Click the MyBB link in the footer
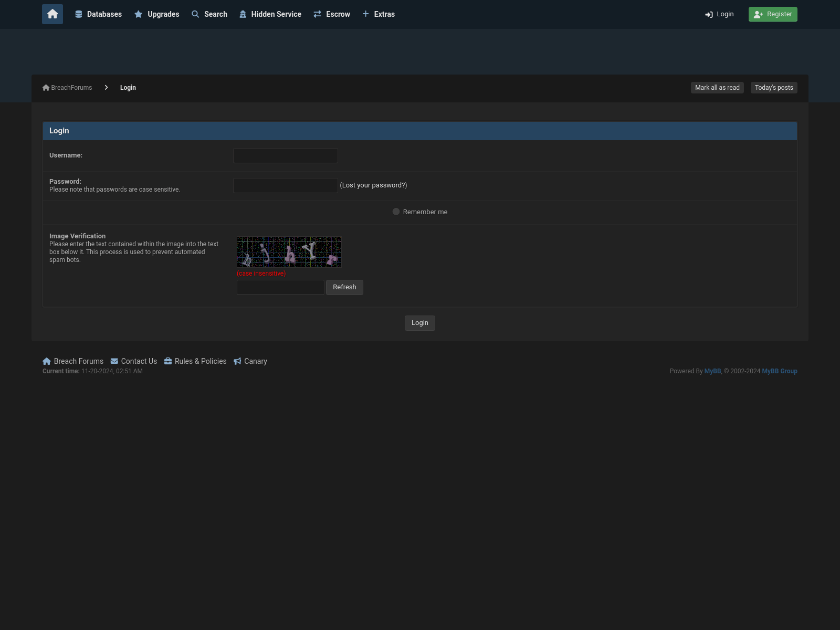Viewport: 840px width, 630px height. coord(712,371)
